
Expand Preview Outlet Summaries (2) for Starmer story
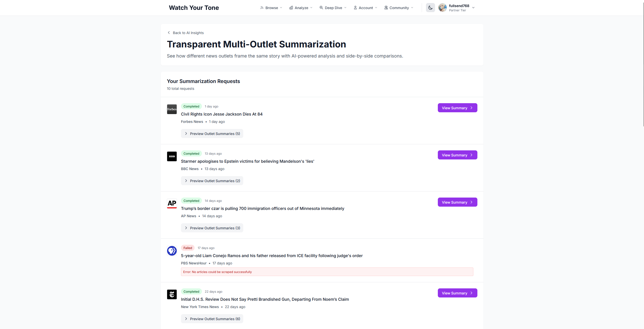click(x=212, y=181)
